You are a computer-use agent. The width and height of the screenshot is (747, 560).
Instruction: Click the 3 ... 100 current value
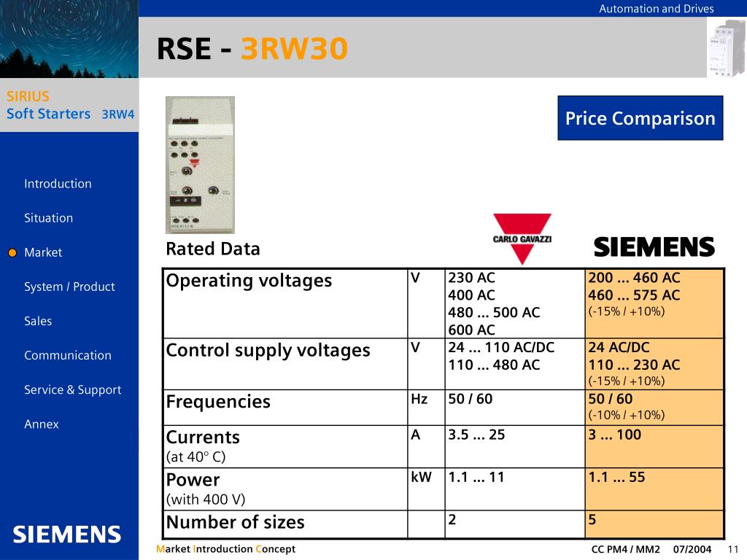(x=614, y=435)
